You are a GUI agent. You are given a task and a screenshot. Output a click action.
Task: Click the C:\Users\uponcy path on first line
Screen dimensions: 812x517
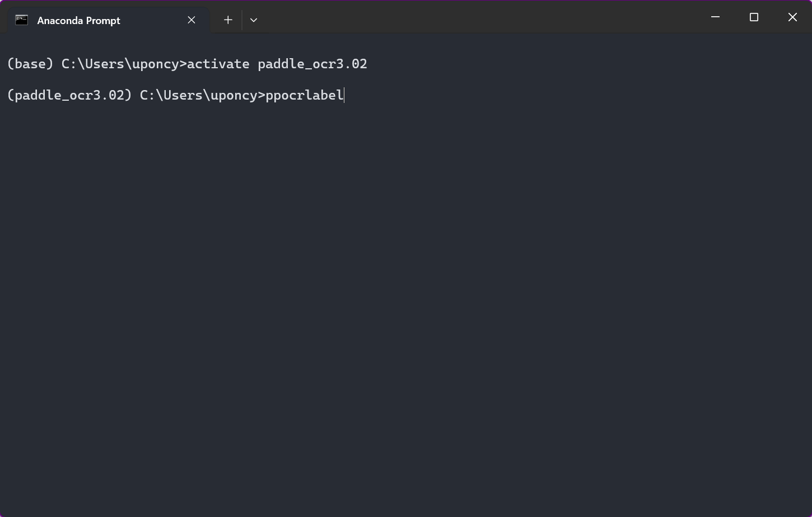(120, 64)
